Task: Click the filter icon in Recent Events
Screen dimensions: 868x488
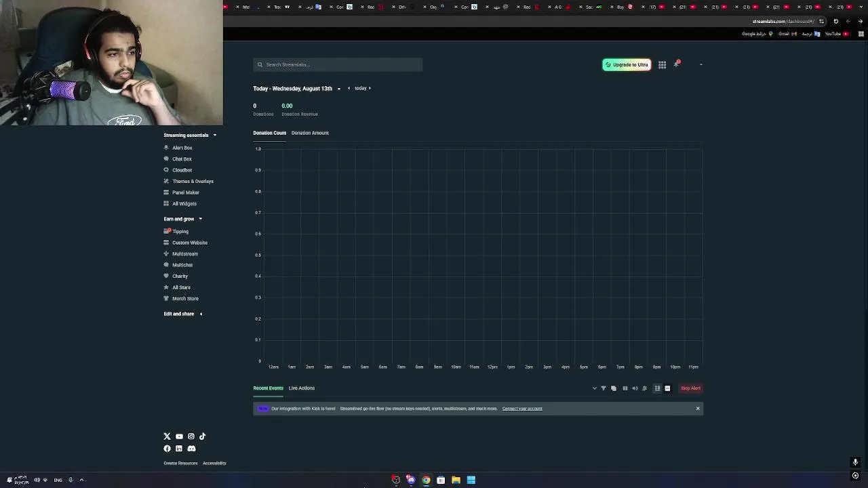Action: point(604,388)
